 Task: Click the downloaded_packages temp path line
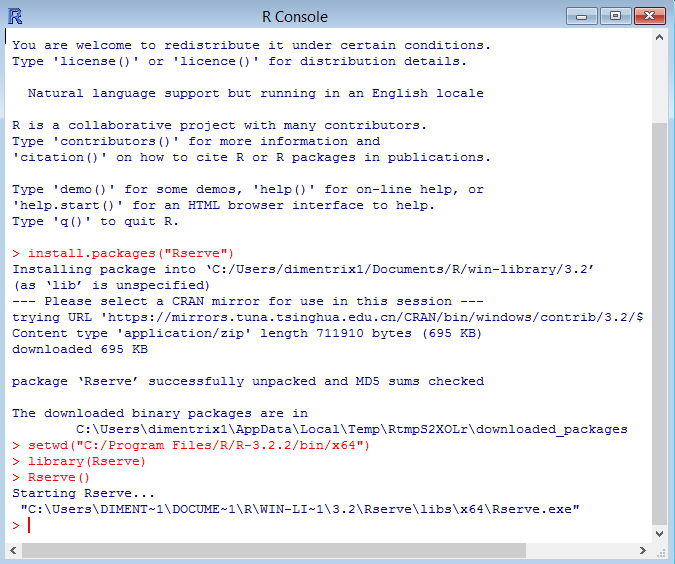click(x=352, y=429)
